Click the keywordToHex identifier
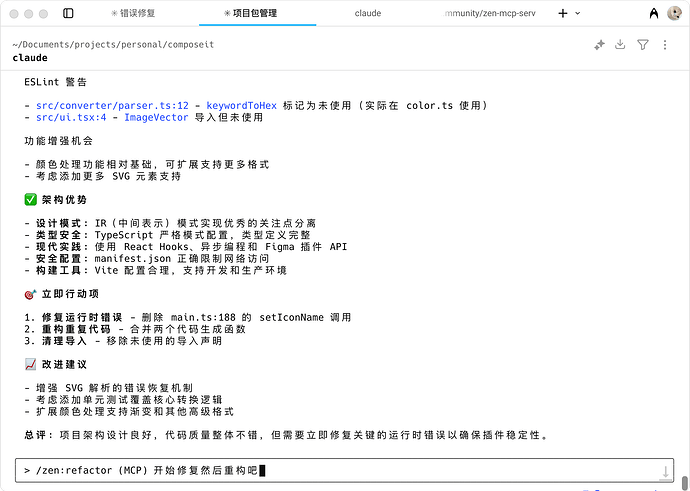 coord(242,106)
